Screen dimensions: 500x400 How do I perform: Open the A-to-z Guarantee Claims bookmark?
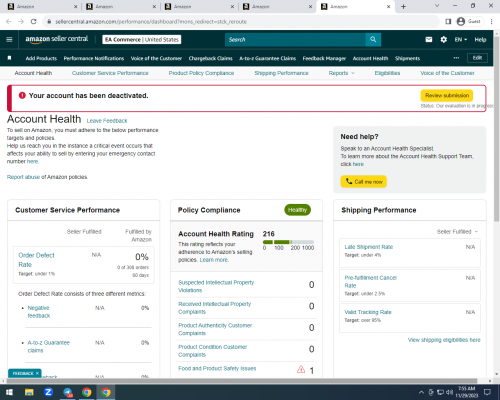click(267, 58)
